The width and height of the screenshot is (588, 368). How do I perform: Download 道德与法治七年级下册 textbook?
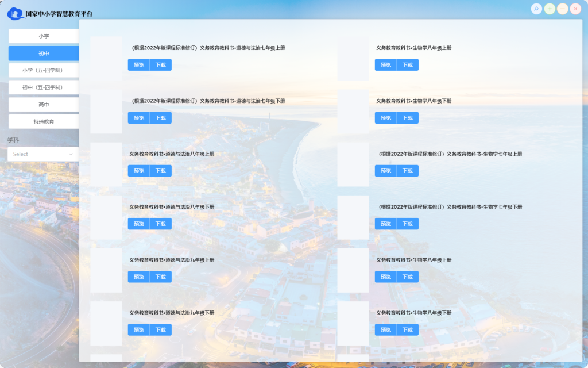coord(160,118)
